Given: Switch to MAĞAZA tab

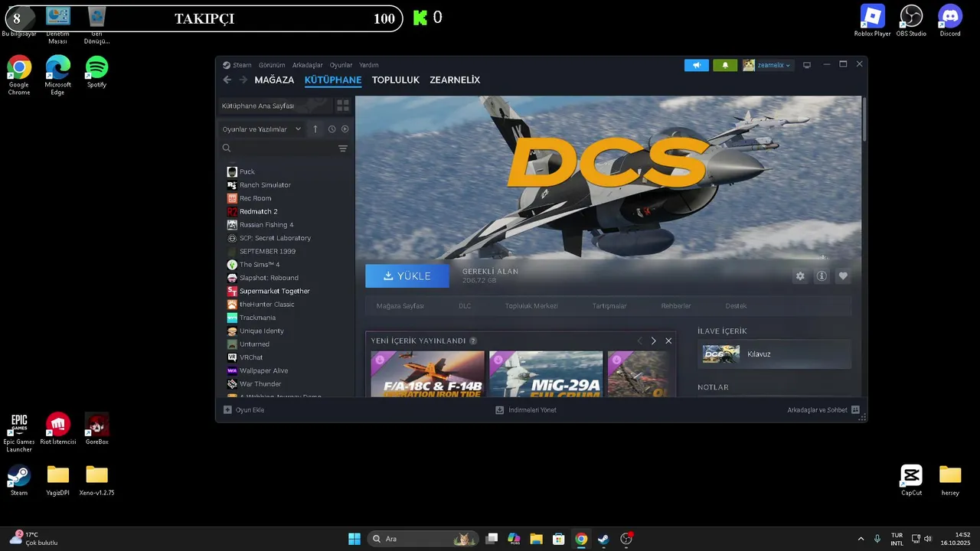Looking at the screenshot, I should click(x=274, y=80).
